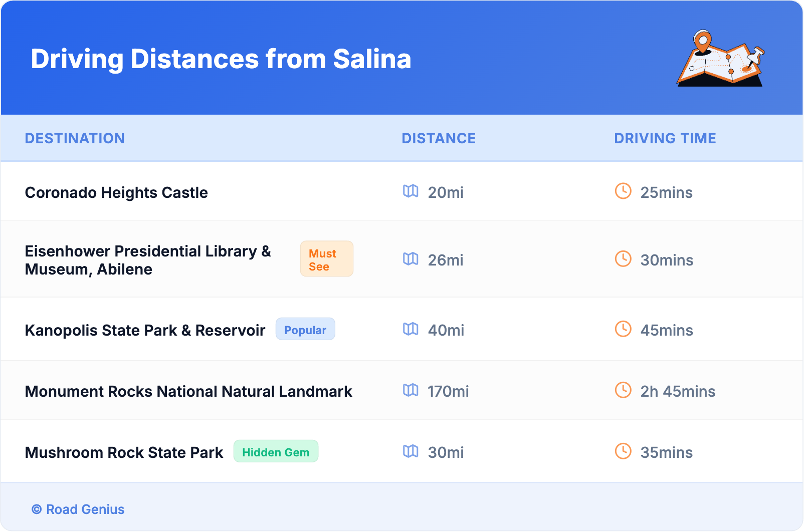The image size is (804, 532).
Task: Click the map icon beside 170mi
Action: coord(411,390)
